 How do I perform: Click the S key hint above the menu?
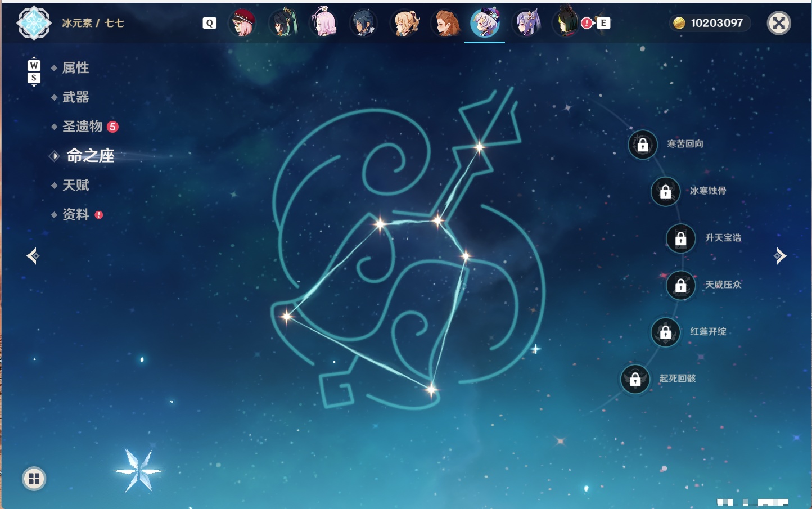pos(34,78)
